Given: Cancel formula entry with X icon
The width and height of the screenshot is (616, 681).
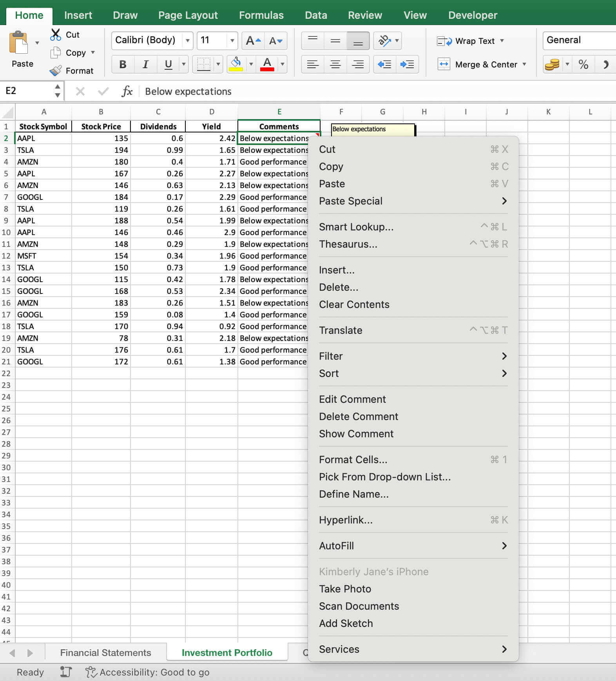Looking at the screenshot, I should (x=80, y=91).
